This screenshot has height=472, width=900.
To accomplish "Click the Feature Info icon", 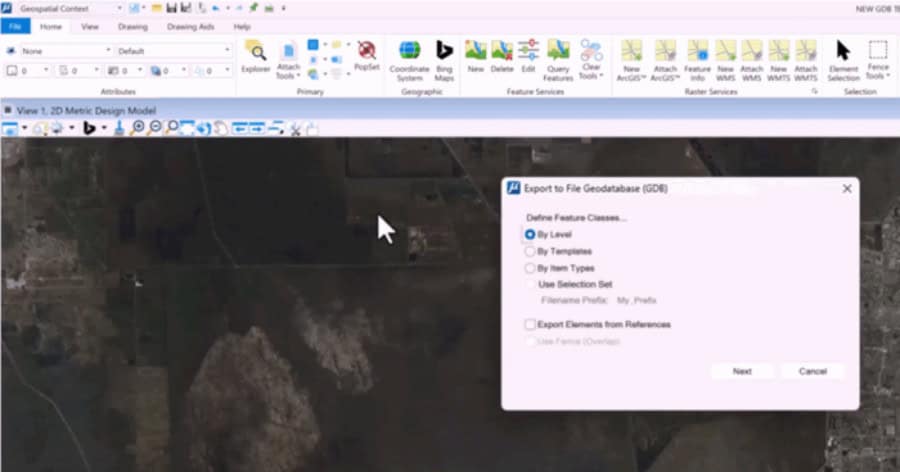I will click(x=697, y=58).
